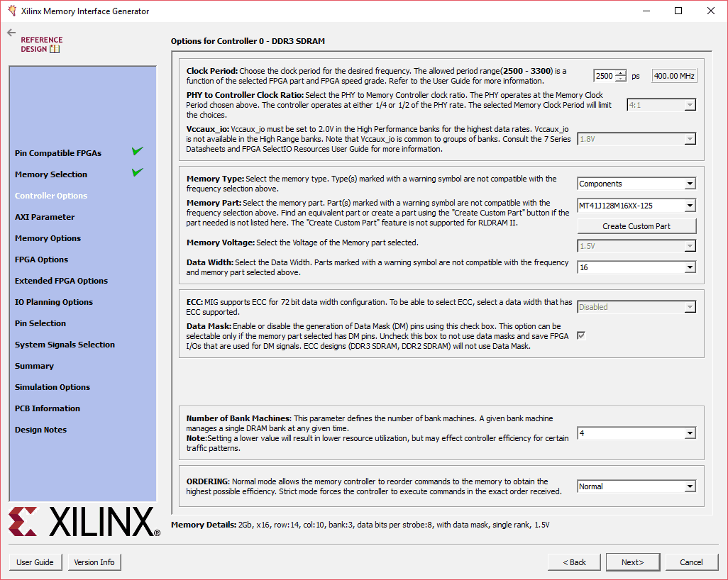Expand the Memory Part dropdown list
Viewport: 728px width, 580px height.
pos(690,206)
